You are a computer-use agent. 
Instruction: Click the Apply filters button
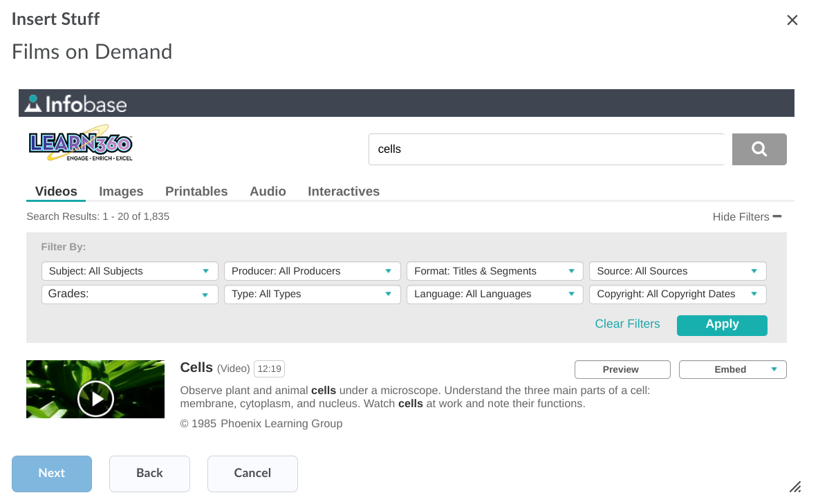point(722,324)
